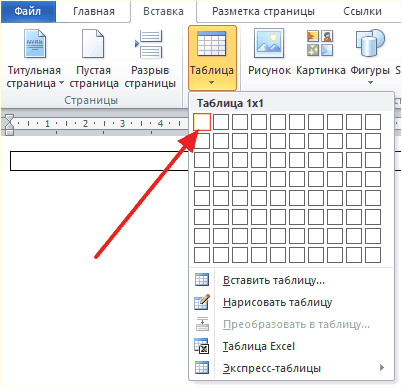Insert a Рисунок from file
Screen dimensions: 402x388
[269, 52]
